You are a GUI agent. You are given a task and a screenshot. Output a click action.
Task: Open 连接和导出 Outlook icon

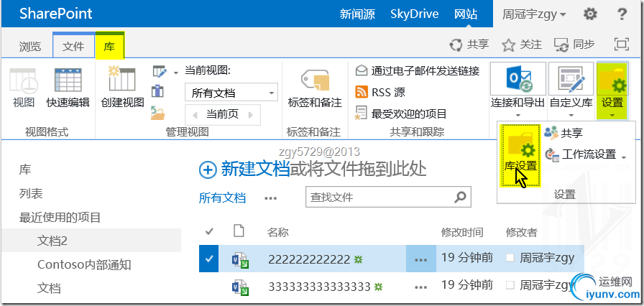point(518,80)
